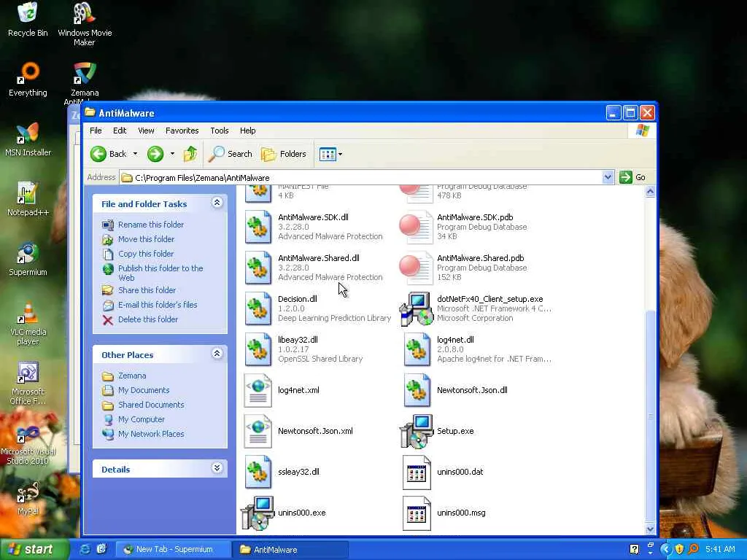Click E-mail this folder's files link
747x560 pixels.
(158, 305)
